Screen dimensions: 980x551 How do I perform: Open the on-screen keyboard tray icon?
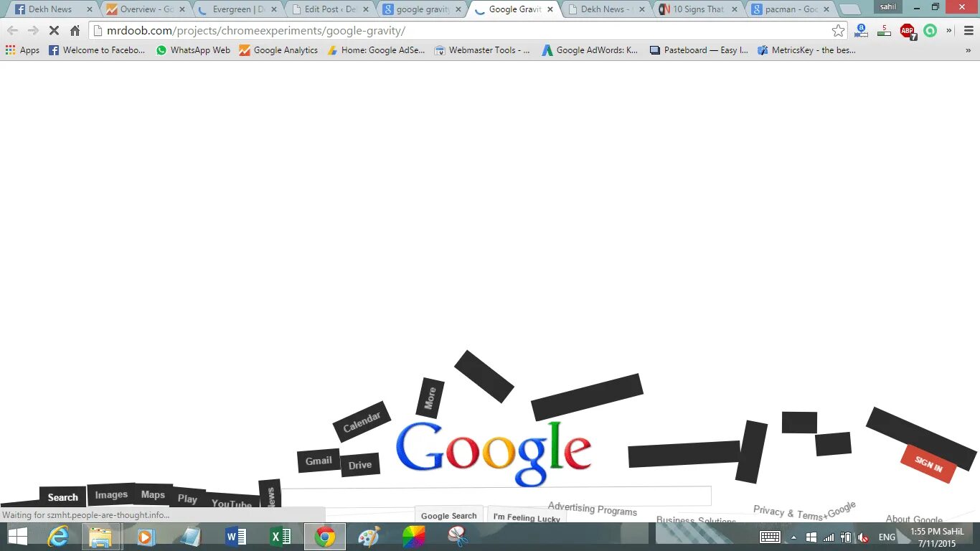(770, 537)
